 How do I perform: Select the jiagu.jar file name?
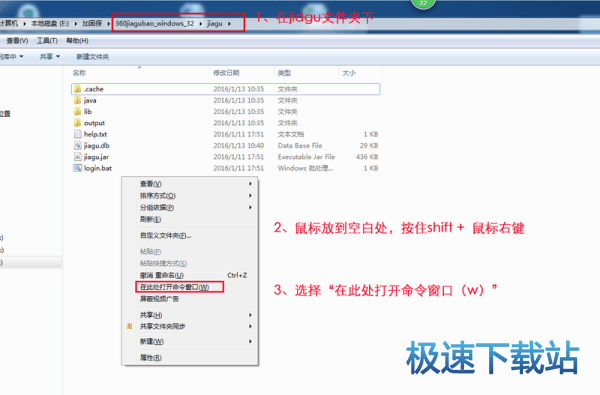pos(96,157)
